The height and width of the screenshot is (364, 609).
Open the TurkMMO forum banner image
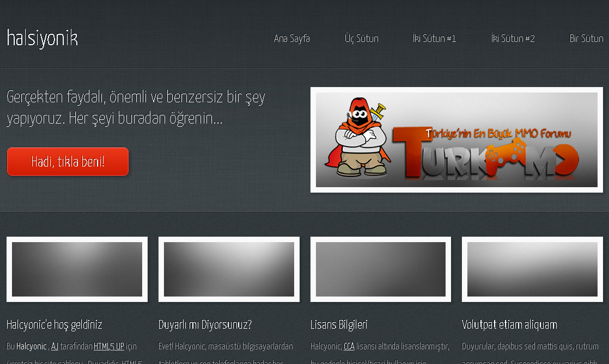(x=456, y=140)
